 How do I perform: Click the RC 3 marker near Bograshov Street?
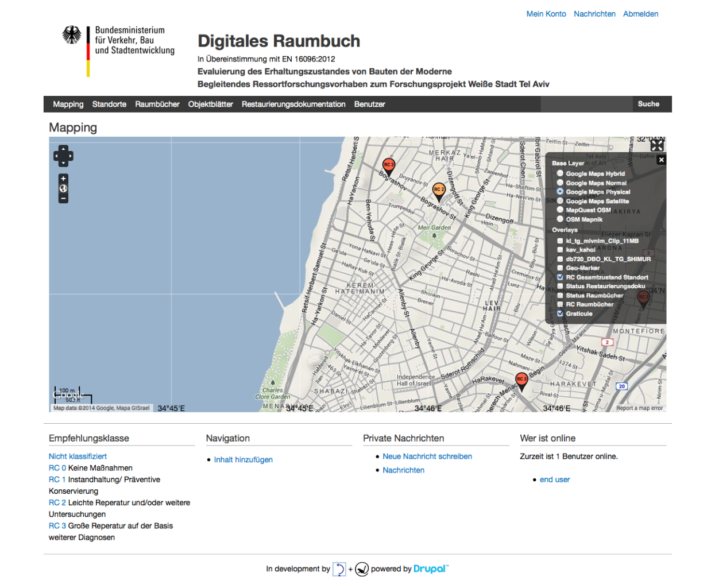pyautogui.click(x=388, y=166)
